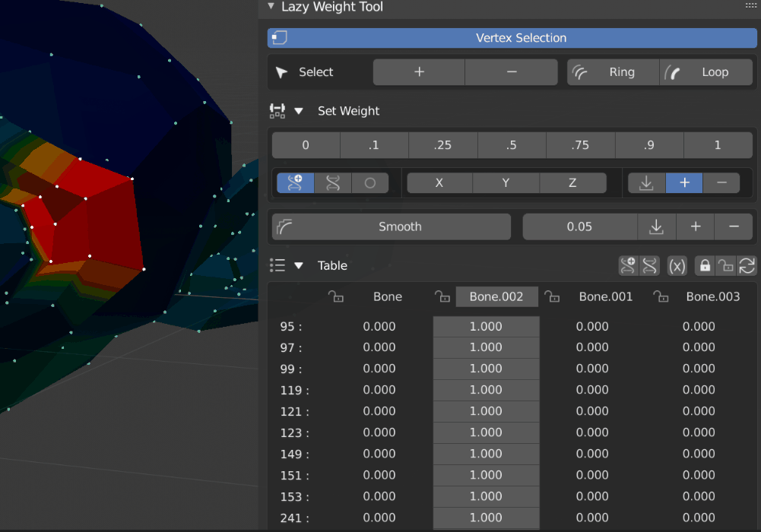Screen dimensions: 761x532
Task: Select the Bone.001 column header
Action: pyautogui.click(x=606, y=296)
